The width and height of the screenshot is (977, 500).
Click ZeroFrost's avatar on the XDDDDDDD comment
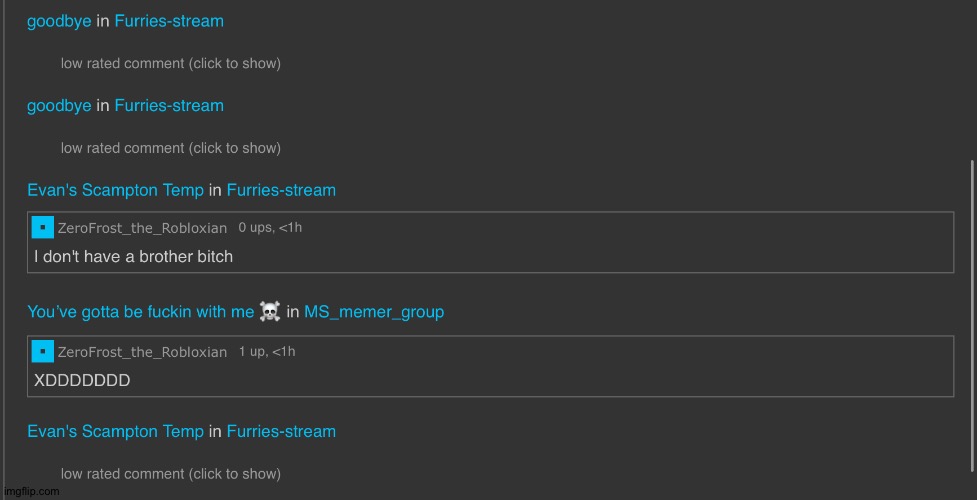pos(43,351)
